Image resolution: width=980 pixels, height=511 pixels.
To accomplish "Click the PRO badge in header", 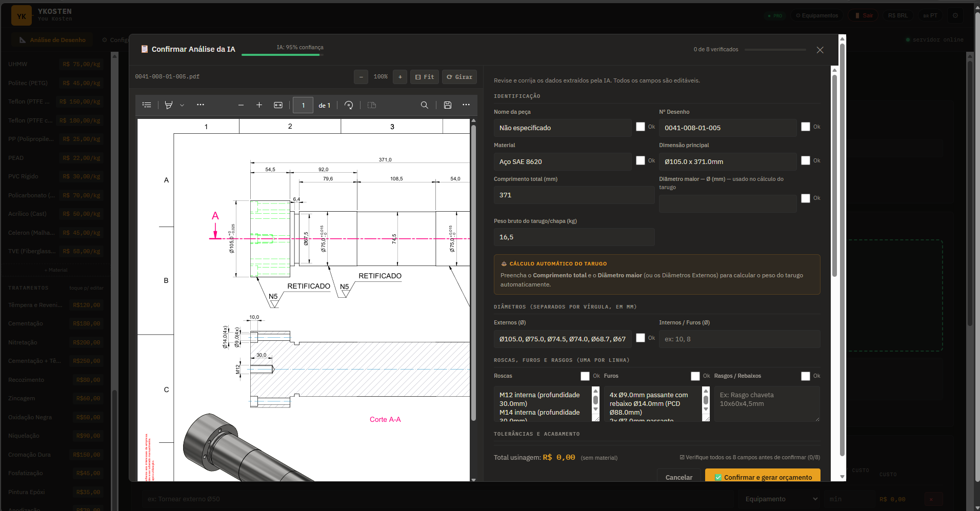I will 775,15.
